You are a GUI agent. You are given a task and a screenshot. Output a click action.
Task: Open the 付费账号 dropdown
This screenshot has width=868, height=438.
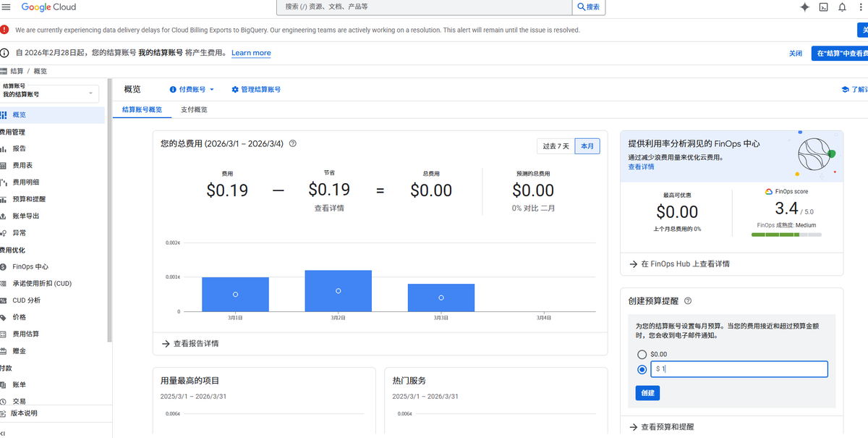click(192, 90)
